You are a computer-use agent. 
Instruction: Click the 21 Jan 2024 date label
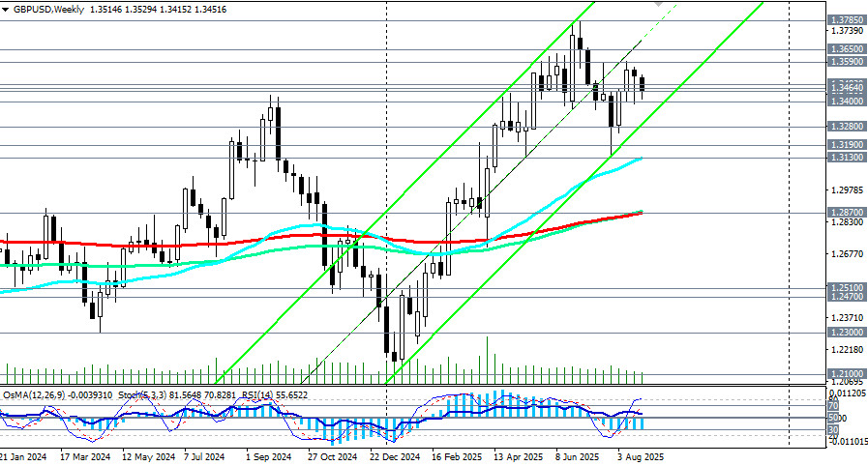point(22,457)
